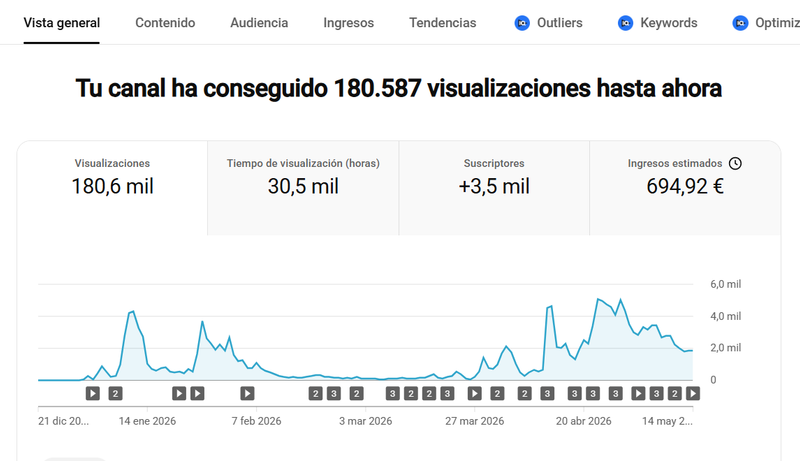
Task: Click the '7 feb 2026' date label
Action: [x=256, y=421]
